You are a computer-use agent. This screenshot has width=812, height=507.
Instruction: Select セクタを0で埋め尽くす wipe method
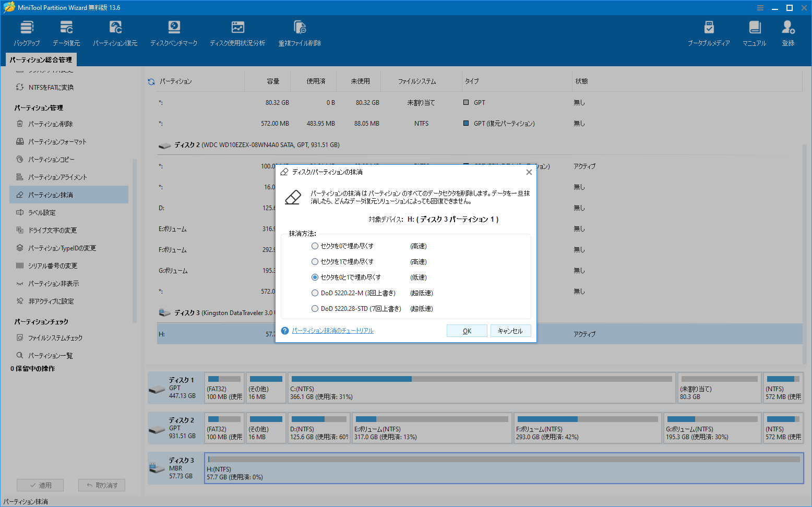[x=315, y=246]
